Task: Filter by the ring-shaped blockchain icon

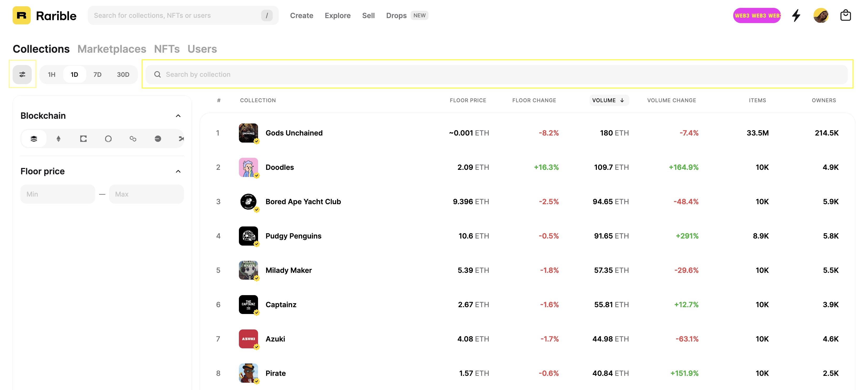Action: [x=108, y=139]
